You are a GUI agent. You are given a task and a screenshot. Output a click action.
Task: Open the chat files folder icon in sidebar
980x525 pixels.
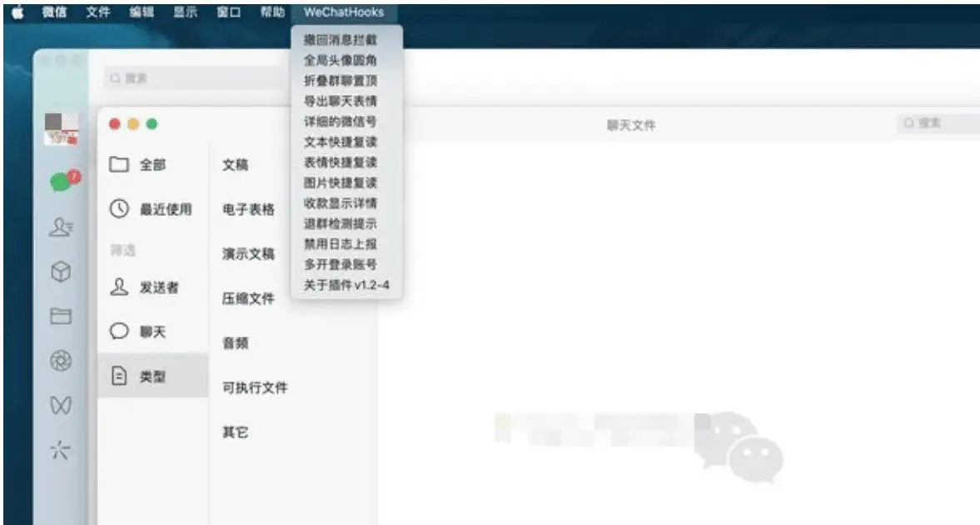[x=61, y=316]
